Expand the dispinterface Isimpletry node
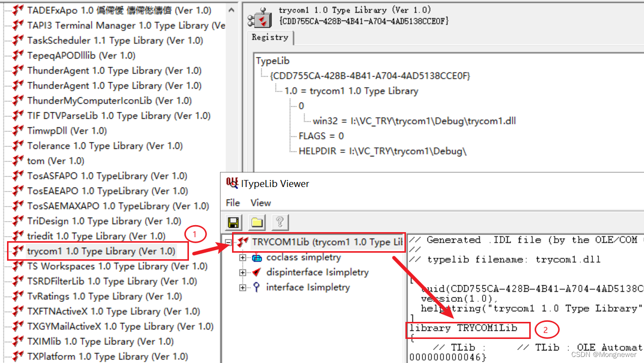The image size is (644, 363). coord(243,272)
